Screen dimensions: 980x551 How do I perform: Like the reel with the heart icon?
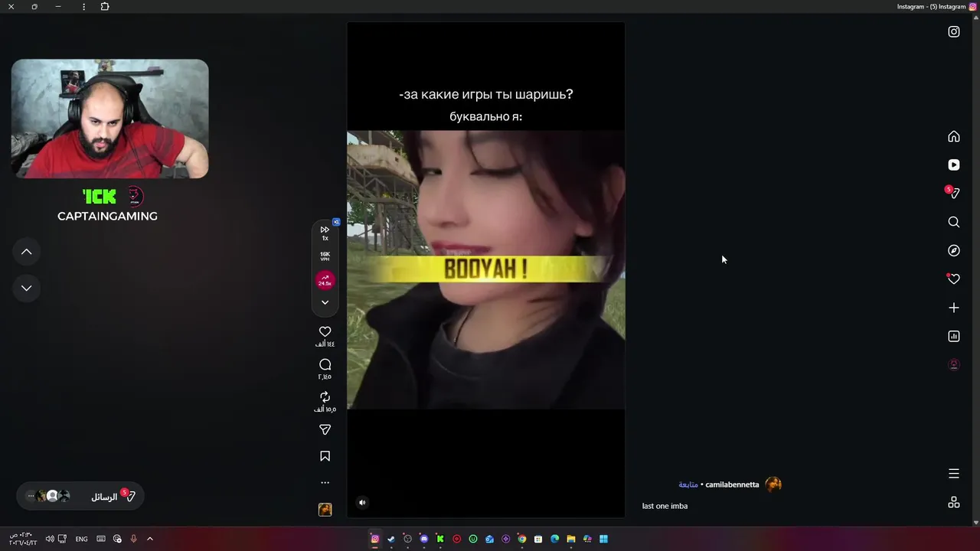click(x=325, y=331)
